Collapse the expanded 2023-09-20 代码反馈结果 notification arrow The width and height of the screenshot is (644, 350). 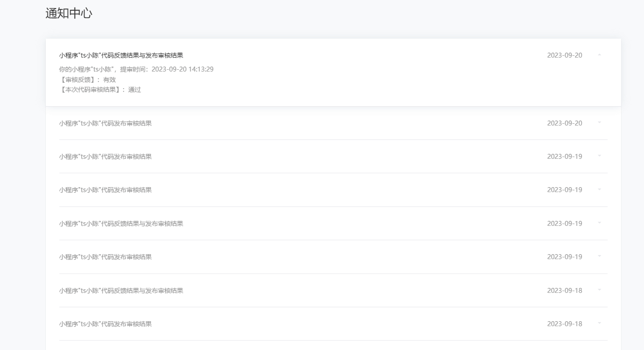click(600, 55)
